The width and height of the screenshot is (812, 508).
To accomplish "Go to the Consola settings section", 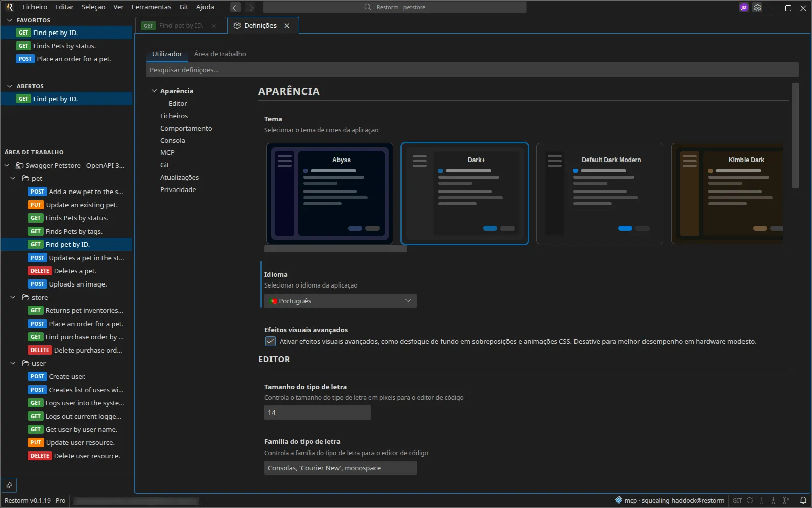I will [x=173, y=140].
